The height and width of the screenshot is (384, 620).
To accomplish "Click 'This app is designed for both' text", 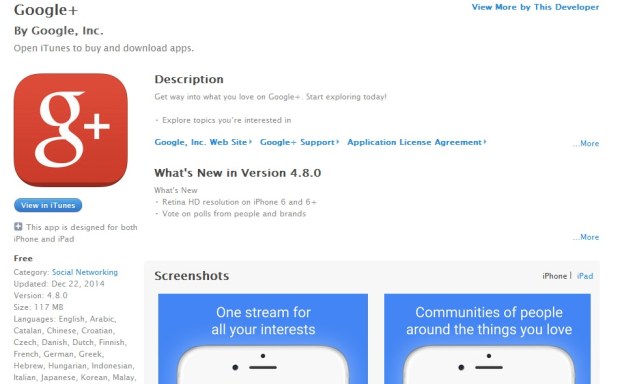I will (x=82, y=227).
